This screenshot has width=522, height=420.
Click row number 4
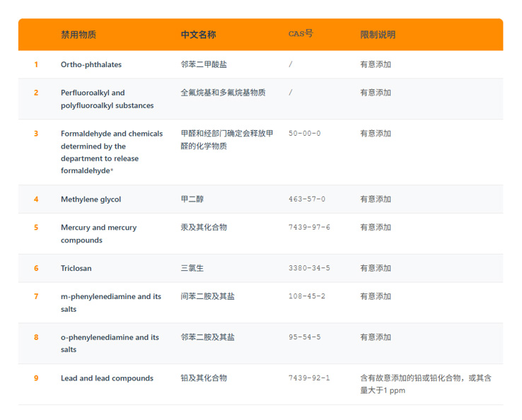(36, 199)
